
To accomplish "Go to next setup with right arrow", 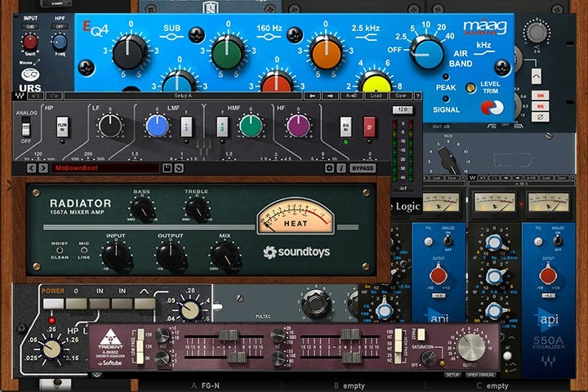I will click(x=330, y=96).
